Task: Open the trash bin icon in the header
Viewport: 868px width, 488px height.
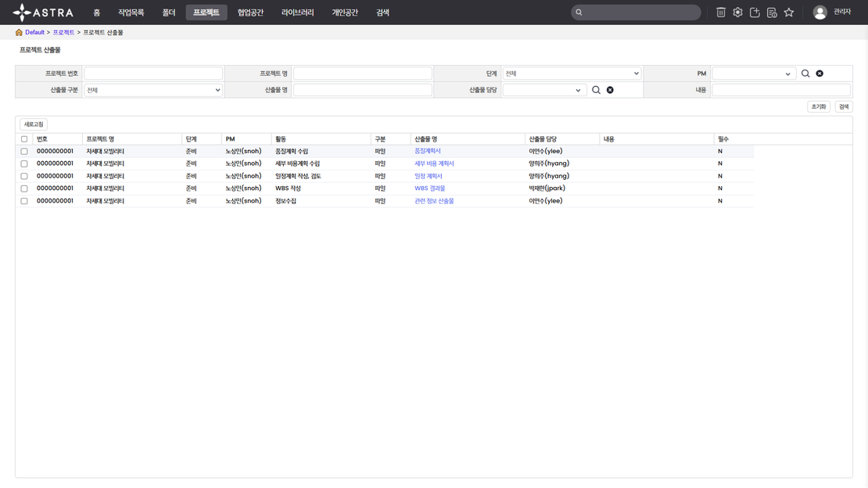Action: 720,13
